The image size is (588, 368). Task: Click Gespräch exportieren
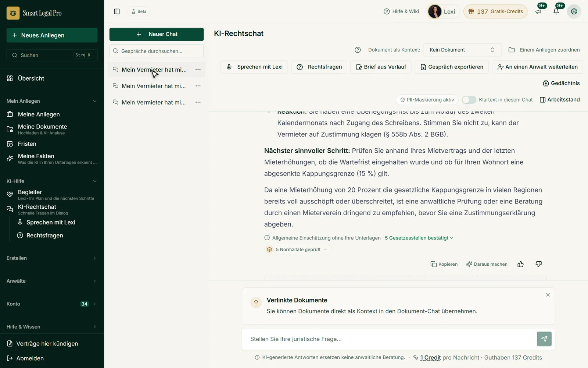(x=452, y=67)
